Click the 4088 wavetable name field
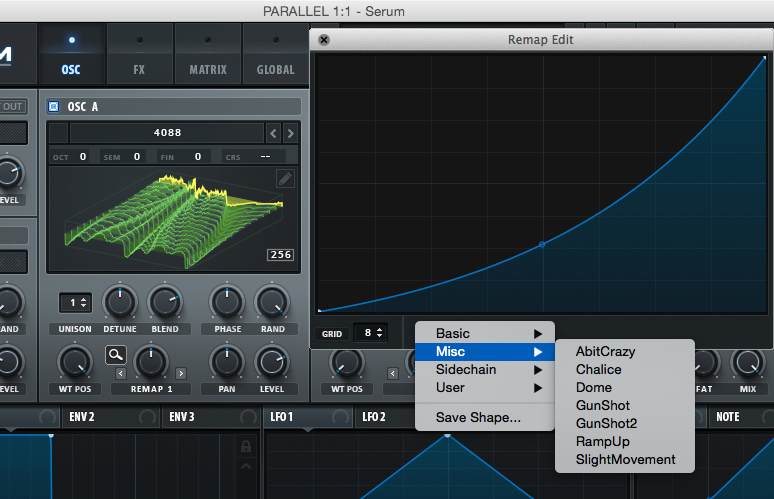The width and height of the screenshot is (774, 499). click(167, 133)
